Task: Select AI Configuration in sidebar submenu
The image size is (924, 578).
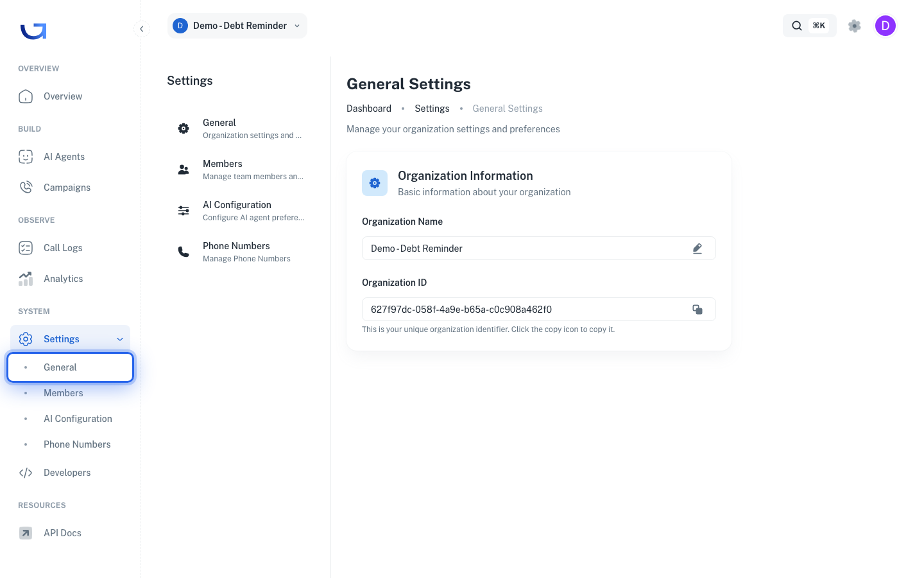Action: coord(70,419)
